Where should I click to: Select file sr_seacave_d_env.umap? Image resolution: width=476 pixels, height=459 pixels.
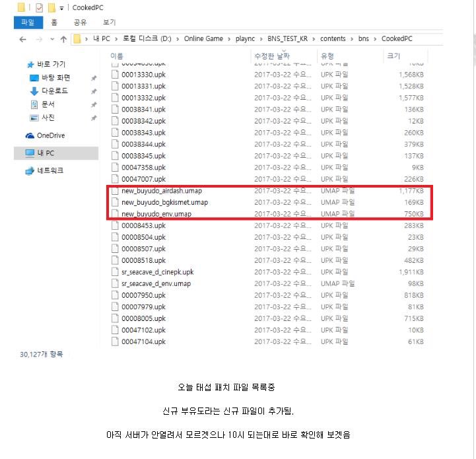[156, 284]
